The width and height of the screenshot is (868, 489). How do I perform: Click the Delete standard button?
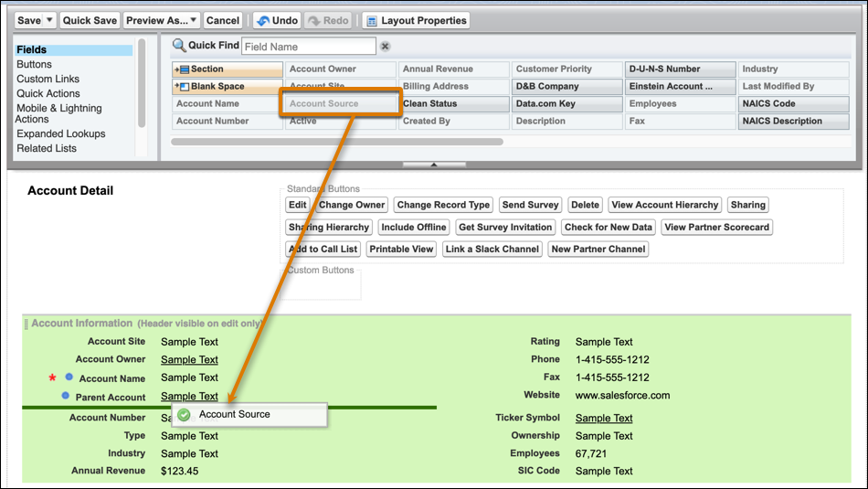pos(585,205)
